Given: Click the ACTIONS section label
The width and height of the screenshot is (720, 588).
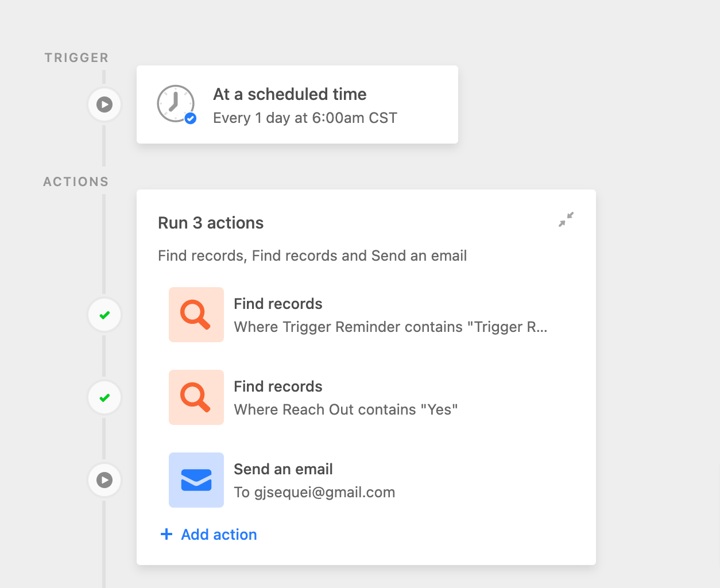Looking at the screenshot, I should coord(76,181).
